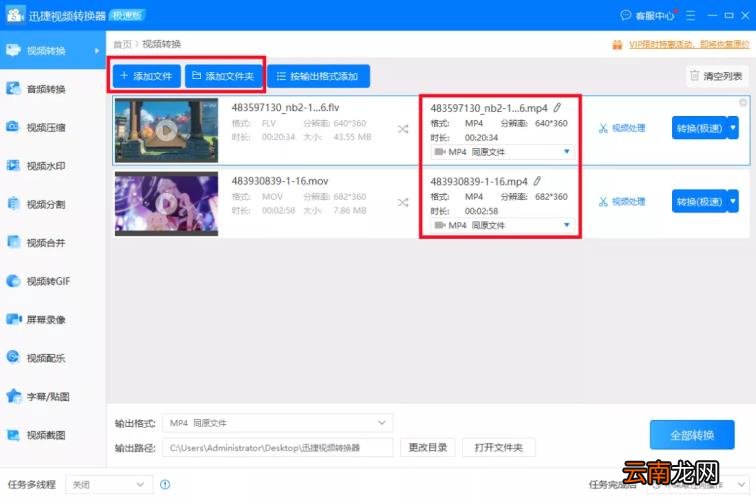Select the 视频转GIF tool
Screen dimensions: 756x501
[x=53, y=281]
